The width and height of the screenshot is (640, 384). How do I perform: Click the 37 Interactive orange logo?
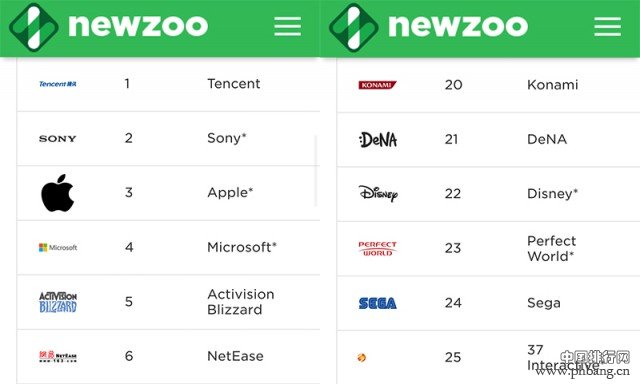(362, 358)
